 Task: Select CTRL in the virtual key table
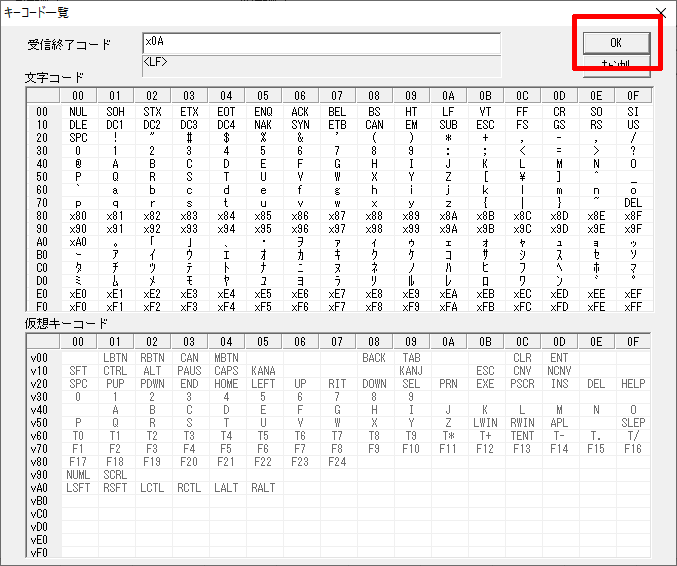(115, 370)
